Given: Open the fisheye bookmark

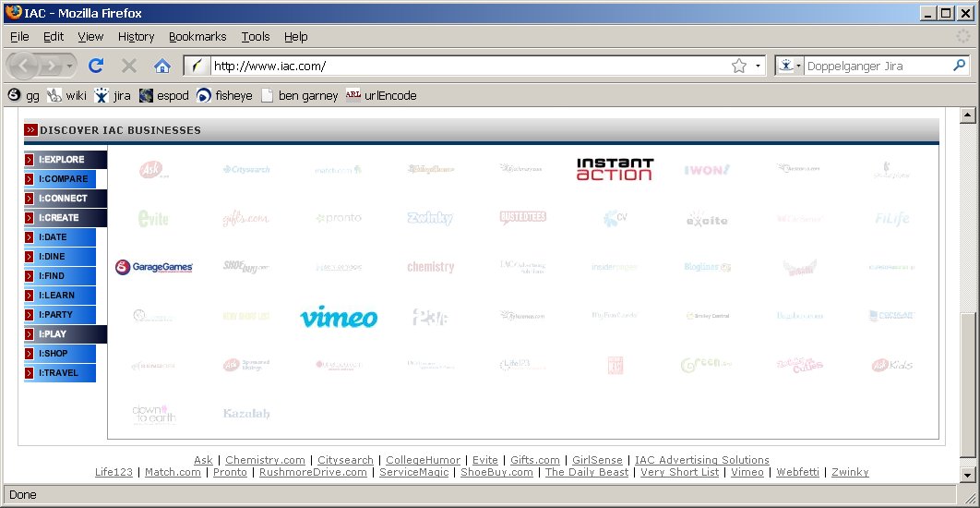Looking at the screenshot, I should point(224,95).
